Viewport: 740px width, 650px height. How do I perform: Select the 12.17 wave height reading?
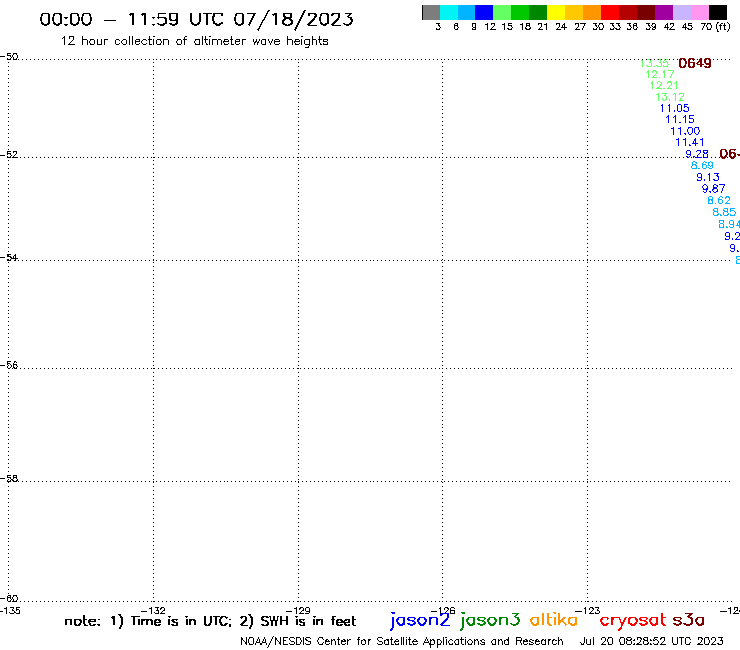(660, 75)
